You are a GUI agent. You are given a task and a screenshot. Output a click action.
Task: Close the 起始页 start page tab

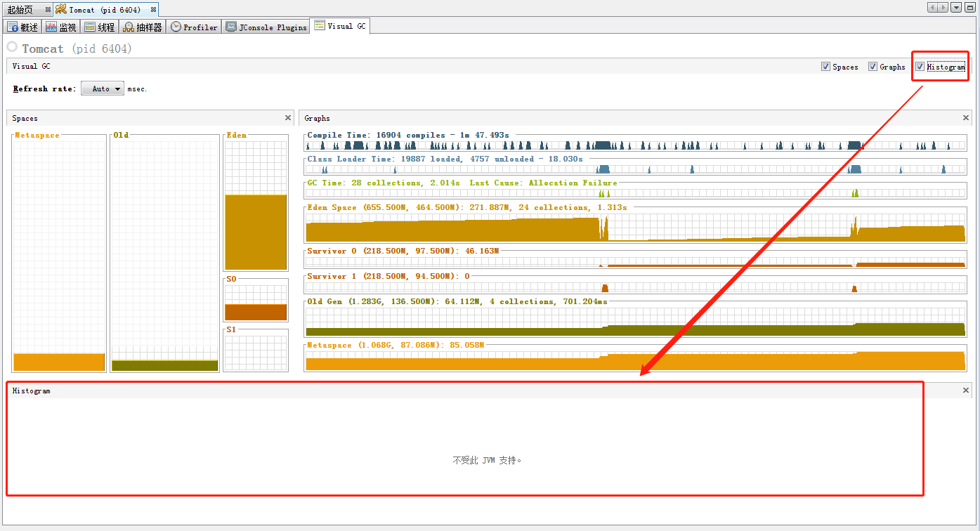pos(48,10)
